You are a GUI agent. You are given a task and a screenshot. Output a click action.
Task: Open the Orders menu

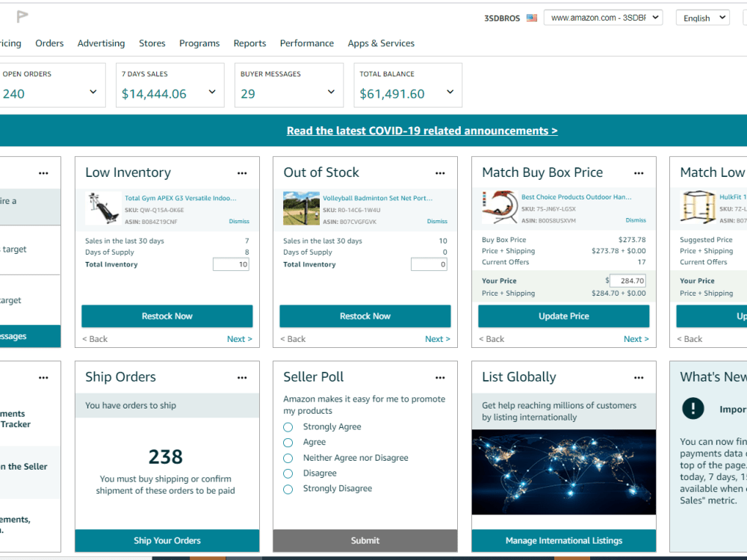pos(49,43)
